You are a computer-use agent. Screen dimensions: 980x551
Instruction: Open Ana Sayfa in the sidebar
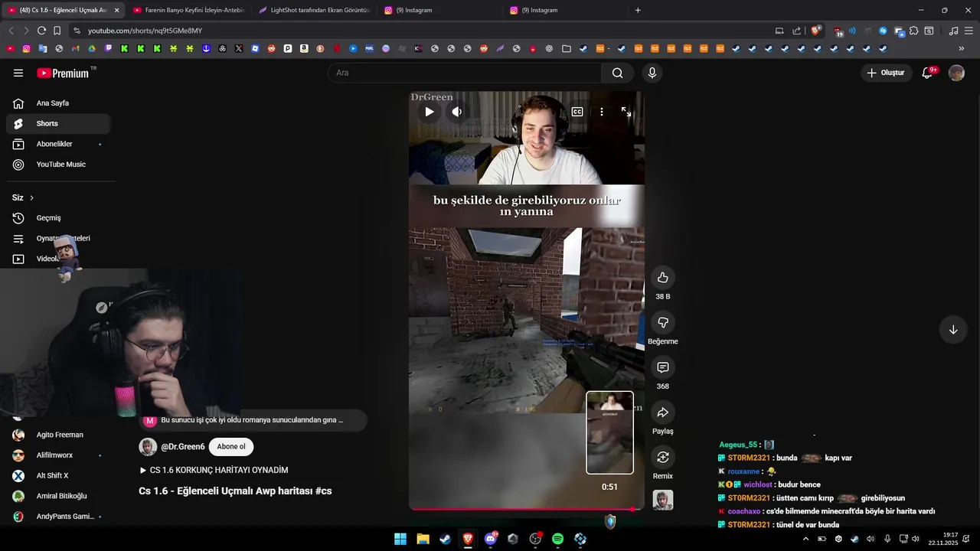click(x=58, y=103)
